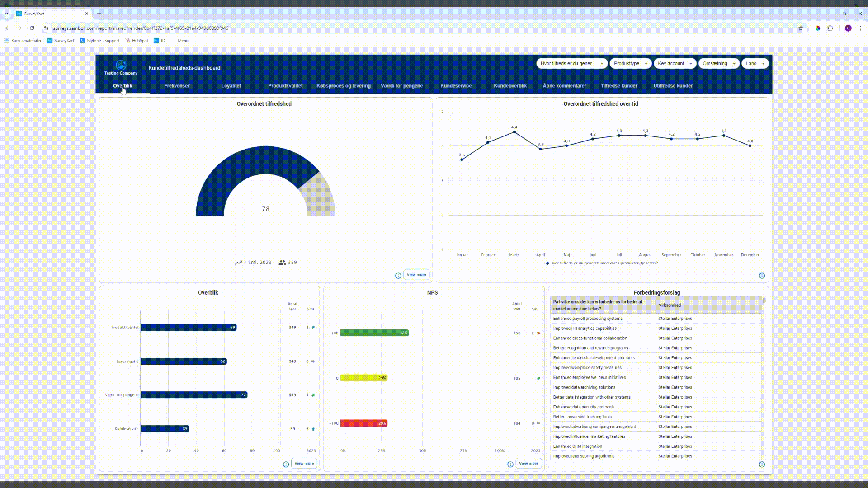Switch to the Overblik tab
The height and width of the screenshot is (488, 868).
(x=123, y=86)
